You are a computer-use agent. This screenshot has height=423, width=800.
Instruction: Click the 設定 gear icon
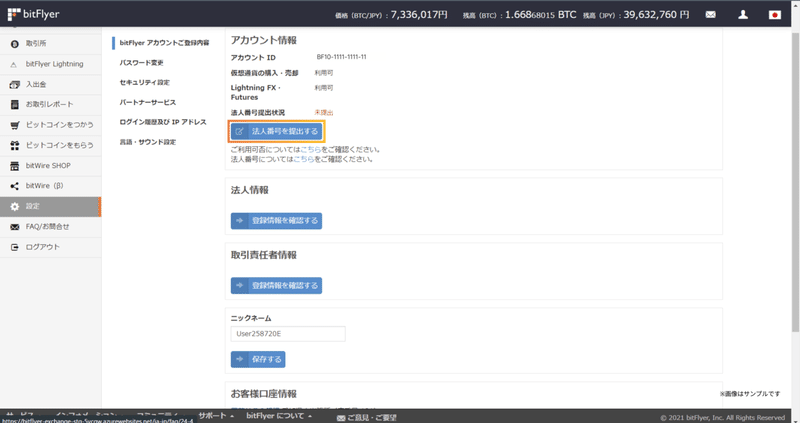pos(14,207)
